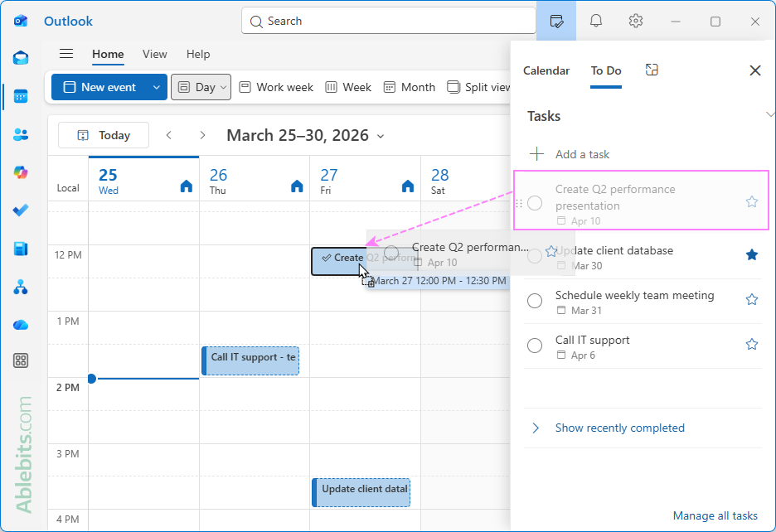Screen dimensions: 776x532
Task: Open Outlook settings gear
Action: click(635, 21)
